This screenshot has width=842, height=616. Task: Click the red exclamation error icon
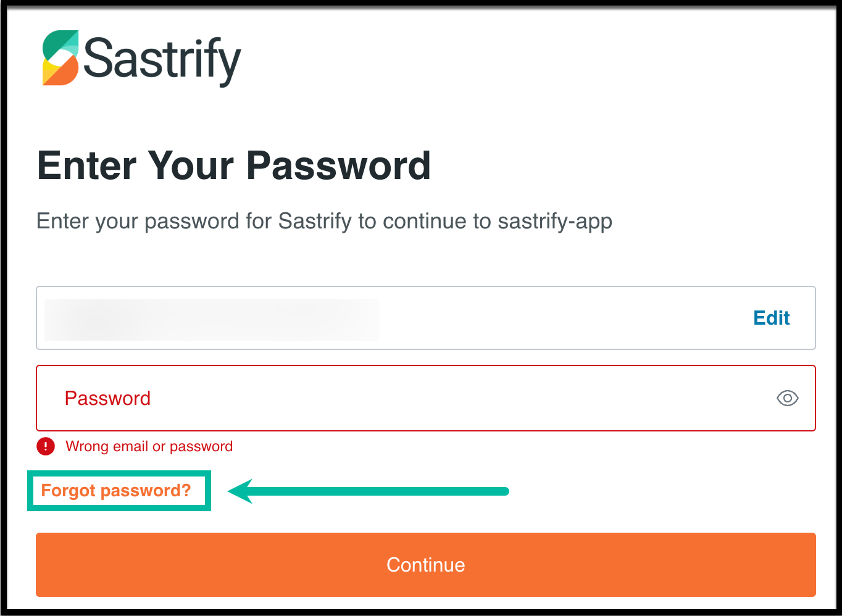point(46,446)
